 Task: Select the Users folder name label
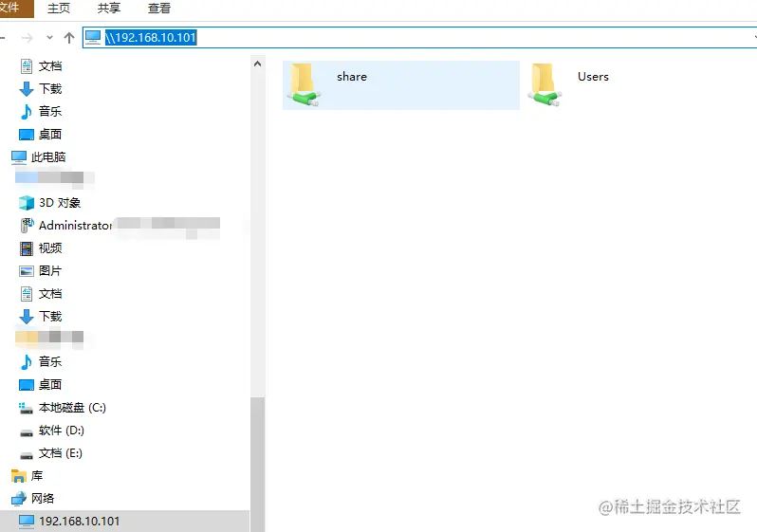593,77
